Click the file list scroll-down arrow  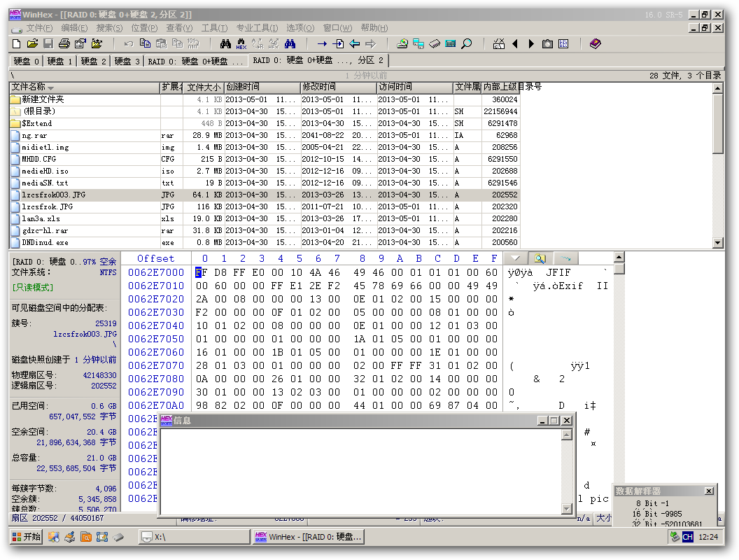click(x=717, y=243)
